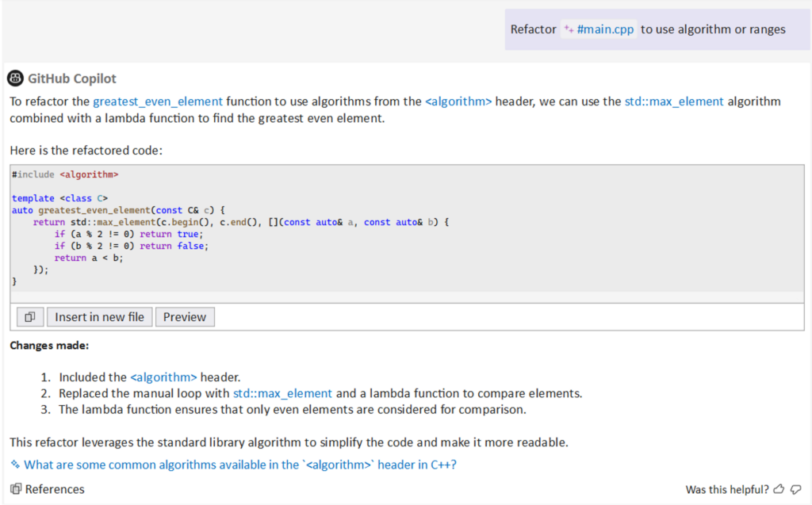
Task: Click std::max_element in the second changes item
Action: [284, 393]
